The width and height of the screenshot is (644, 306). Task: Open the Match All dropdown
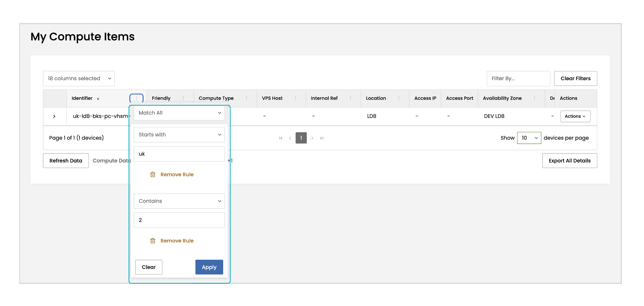[179, 113]
